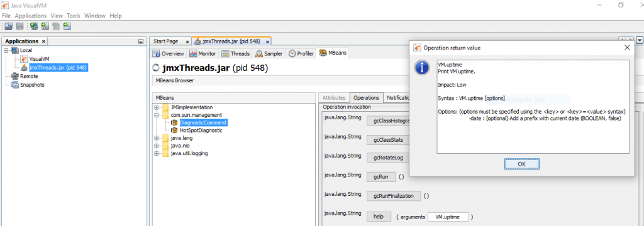Minimize the Applications panel
The width and height of the screenshot is (644, 226).
click(140, 41)
